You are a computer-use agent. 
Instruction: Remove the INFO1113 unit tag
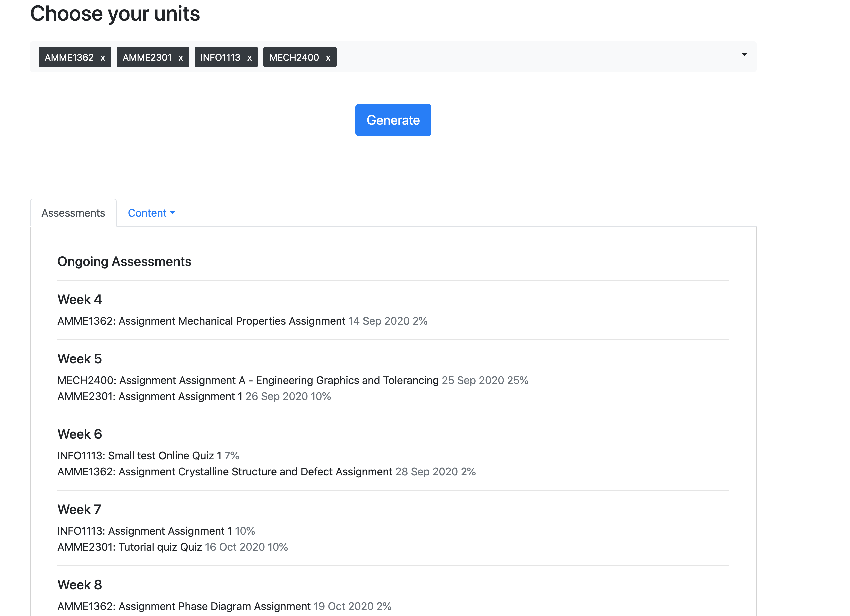coord(249,58)
